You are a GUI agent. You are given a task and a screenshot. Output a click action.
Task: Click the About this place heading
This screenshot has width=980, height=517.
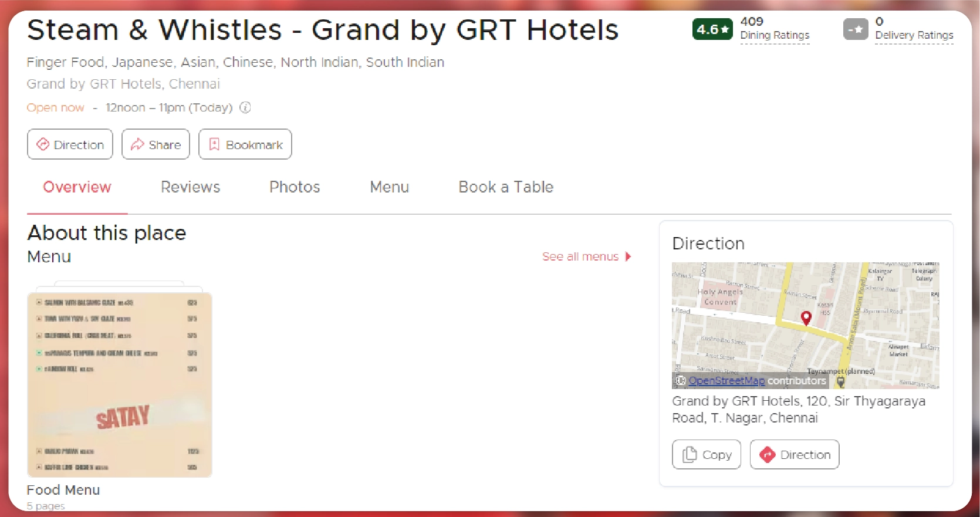pos(107,233)
